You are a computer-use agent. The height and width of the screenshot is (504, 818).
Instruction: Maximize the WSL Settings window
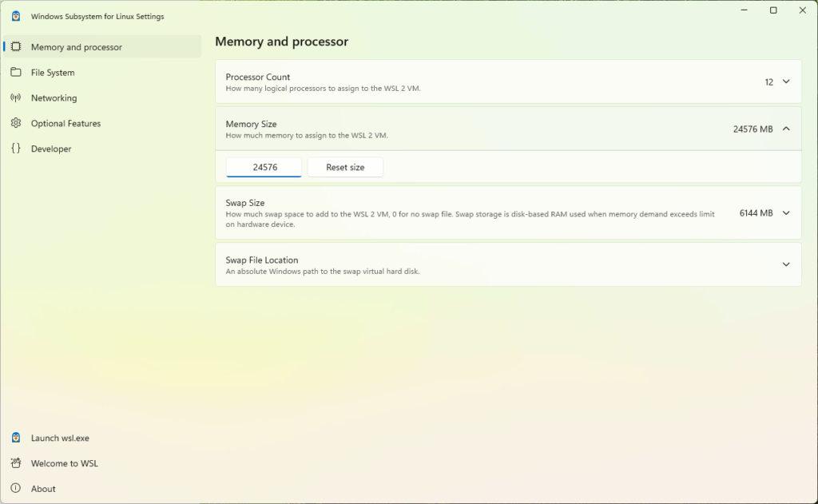click(x=773, y=10)
